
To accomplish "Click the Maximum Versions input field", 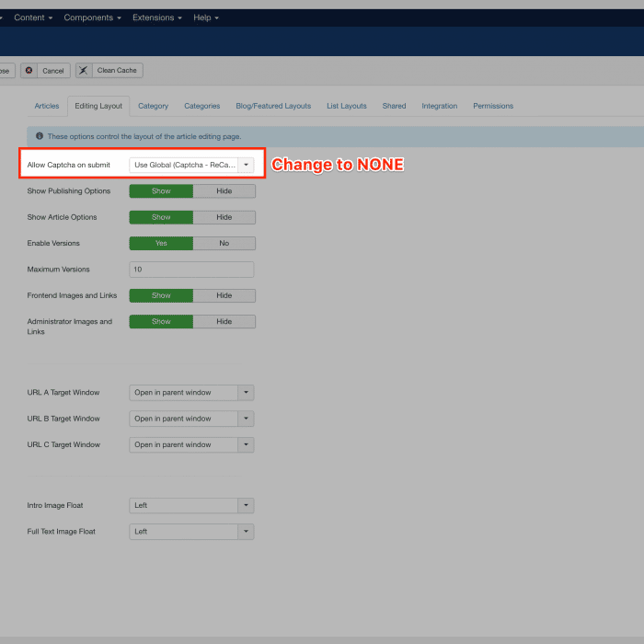I will pyautogui.click(x=191, y=270).
